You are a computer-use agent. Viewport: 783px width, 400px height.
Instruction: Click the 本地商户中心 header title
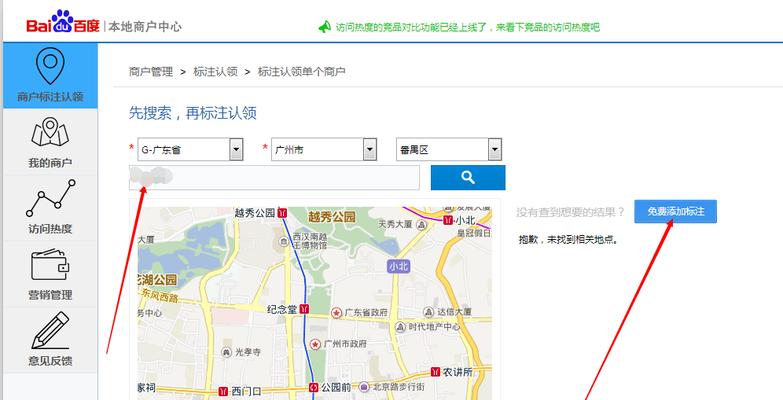145,26
